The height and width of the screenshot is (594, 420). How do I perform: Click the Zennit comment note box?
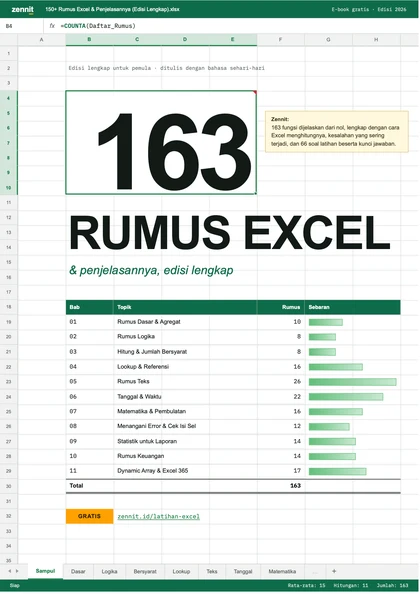point(337,131)
